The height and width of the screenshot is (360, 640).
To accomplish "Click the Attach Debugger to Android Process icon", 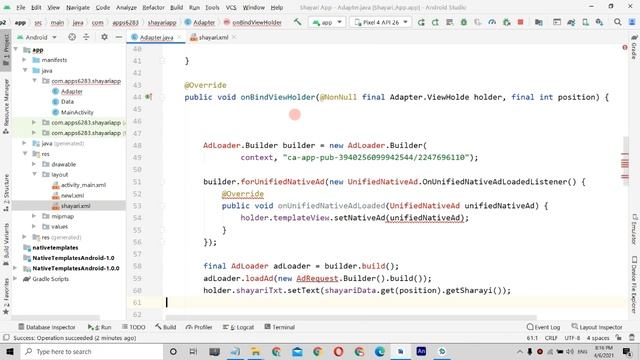I will [507, 22].
